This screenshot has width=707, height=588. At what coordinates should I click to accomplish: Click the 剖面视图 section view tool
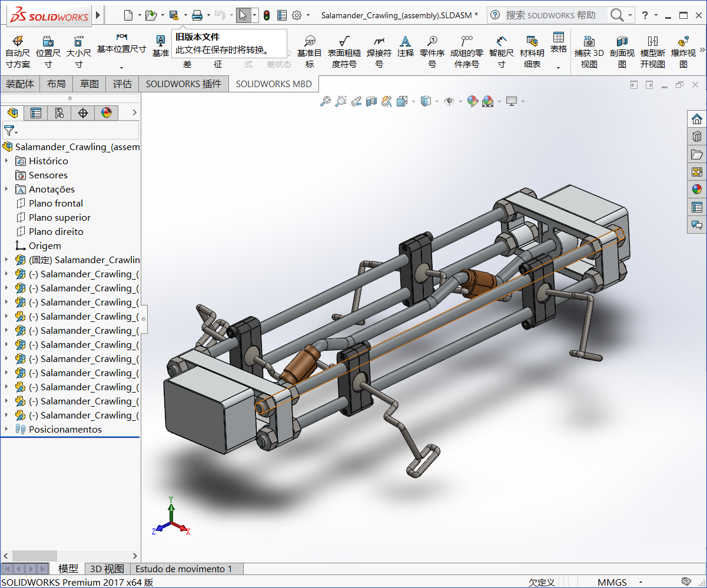click(x=622, y=51)
